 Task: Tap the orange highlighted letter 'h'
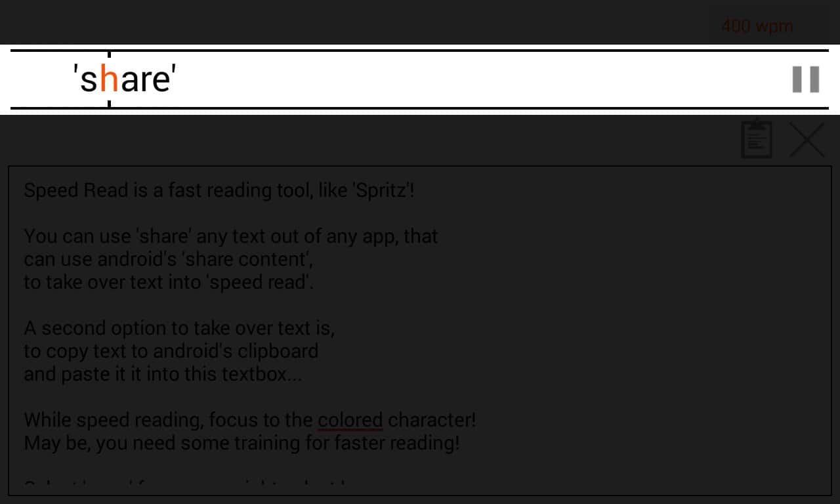coord(110,79)
